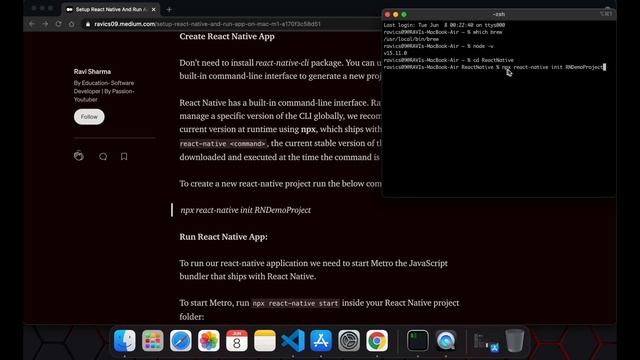
Task: Go back in Chrome browser
Action: pos(32,24)
